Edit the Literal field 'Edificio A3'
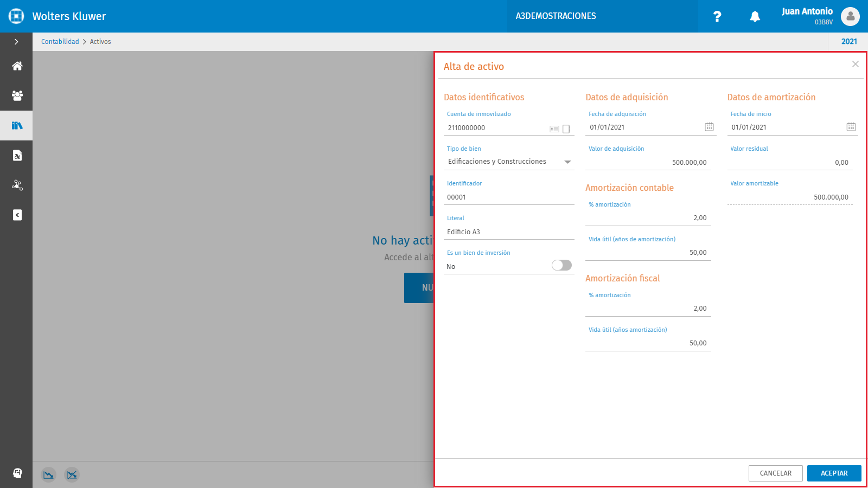The height and width of the screenshot is (488, 868). [509, 232]
